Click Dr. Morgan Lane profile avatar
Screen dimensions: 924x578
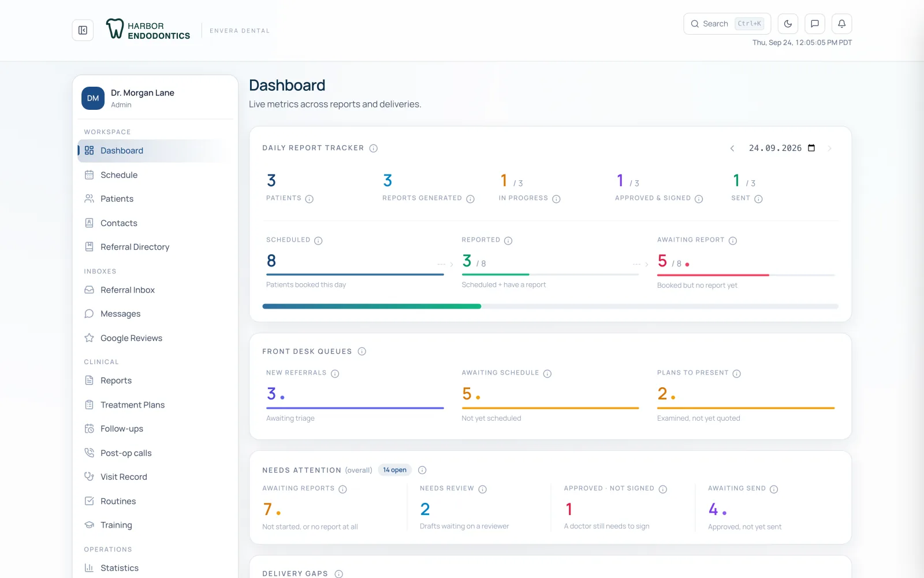click(x=93, y=98)
